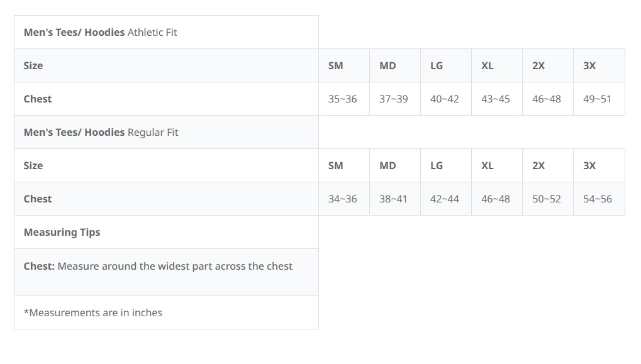The width and height of the screenshot is (641, 364).
Task: Select the Athletic Fit SM size cell
Action: (336, 65)
